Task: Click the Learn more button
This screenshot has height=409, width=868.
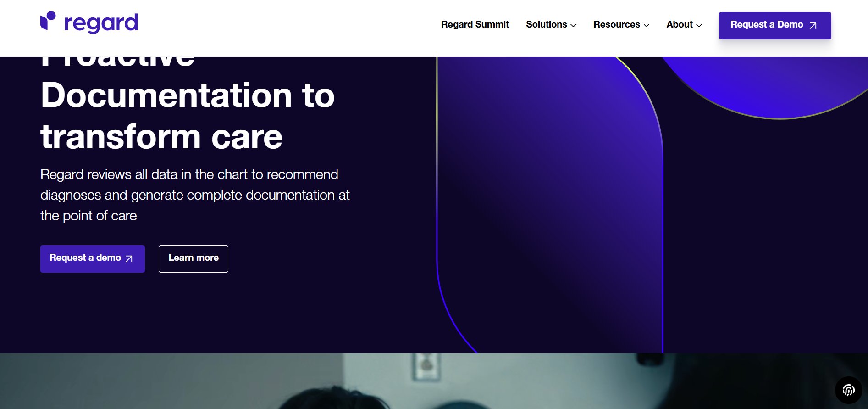Action: point(194,259)
